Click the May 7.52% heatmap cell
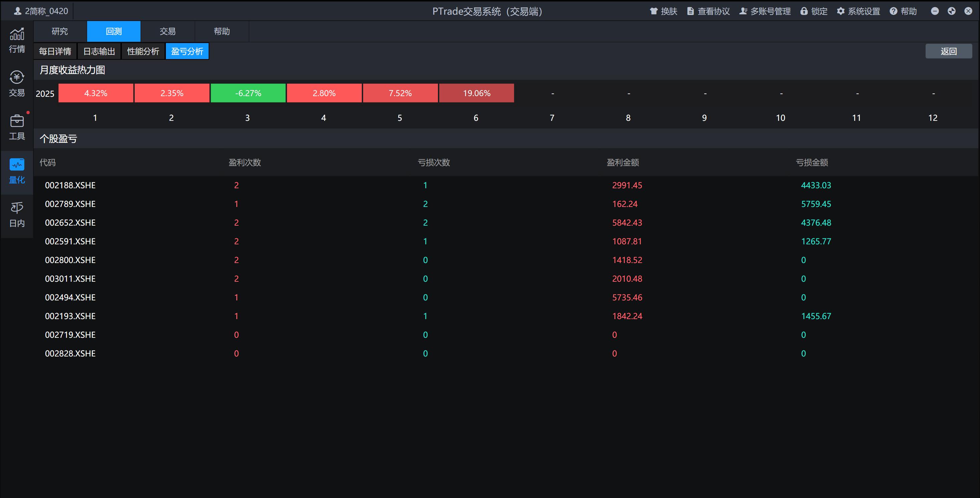The height and width of the screenshot is (498, 980). coord(400,93)
